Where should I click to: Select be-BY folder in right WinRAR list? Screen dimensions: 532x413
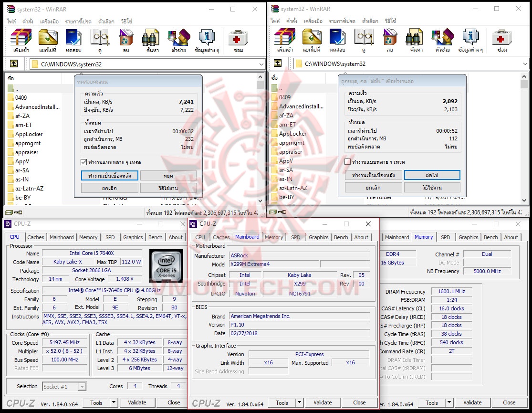[x=283, y=197]
